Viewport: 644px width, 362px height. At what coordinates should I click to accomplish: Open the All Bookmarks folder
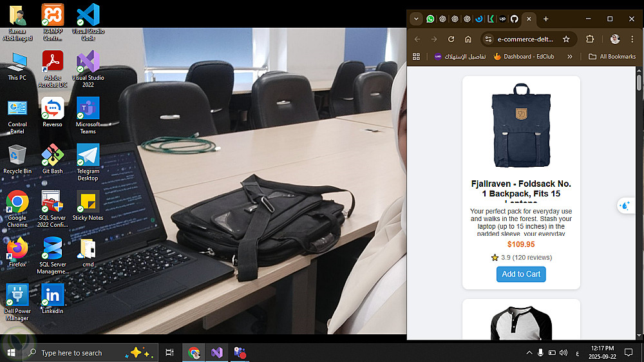(x=612, y=57)
